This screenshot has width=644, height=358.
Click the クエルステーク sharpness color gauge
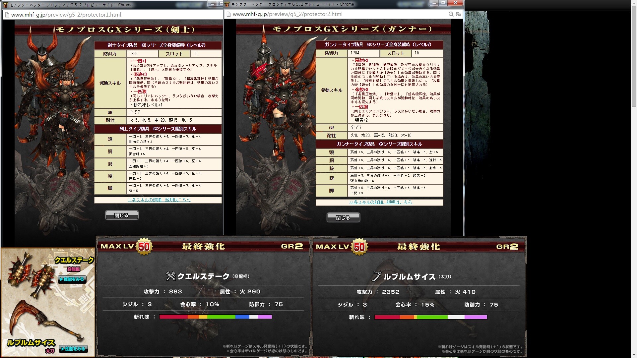[x=216, y=317]
